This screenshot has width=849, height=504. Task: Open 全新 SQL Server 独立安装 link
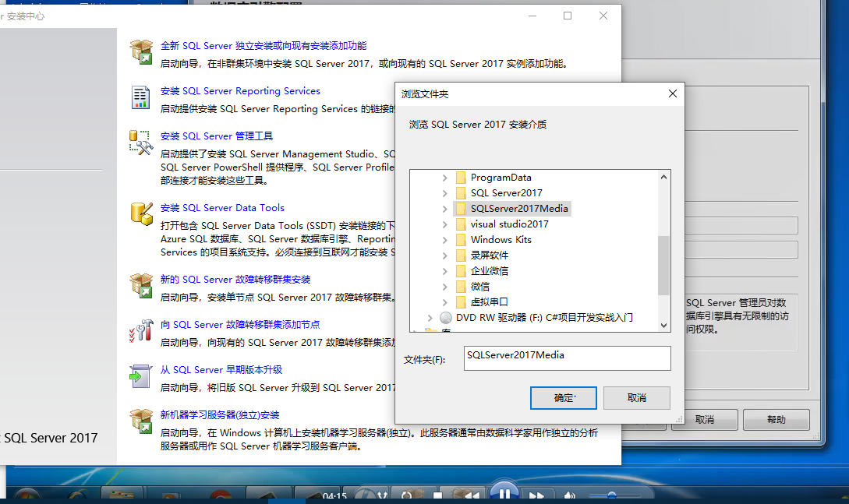pyautogui.click(x=264, y=46)
